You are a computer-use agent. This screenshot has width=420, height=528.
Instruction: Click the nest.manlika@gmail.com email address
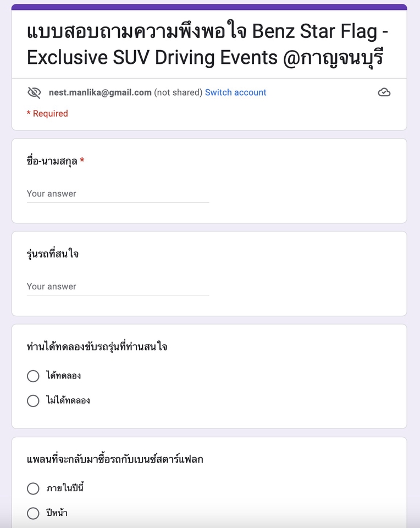click(x=100, y=92)
